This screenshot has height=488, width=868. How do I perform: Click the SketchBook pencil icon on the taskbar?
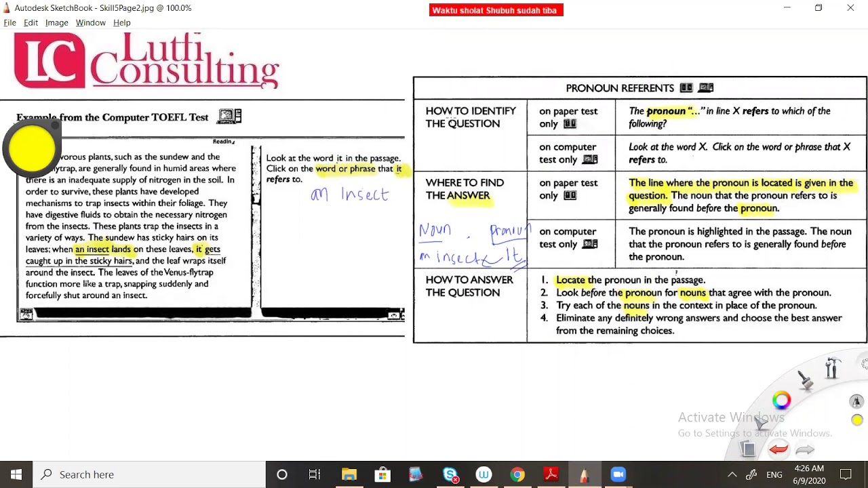[584, 474]
